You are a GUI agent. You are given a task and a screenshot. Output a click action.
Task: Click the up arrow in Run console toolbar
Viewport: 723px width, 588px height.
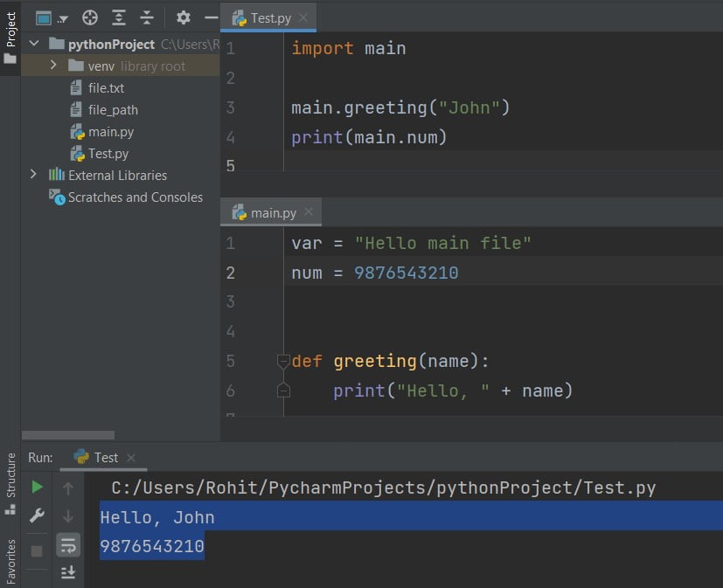[x=69, y=488]
